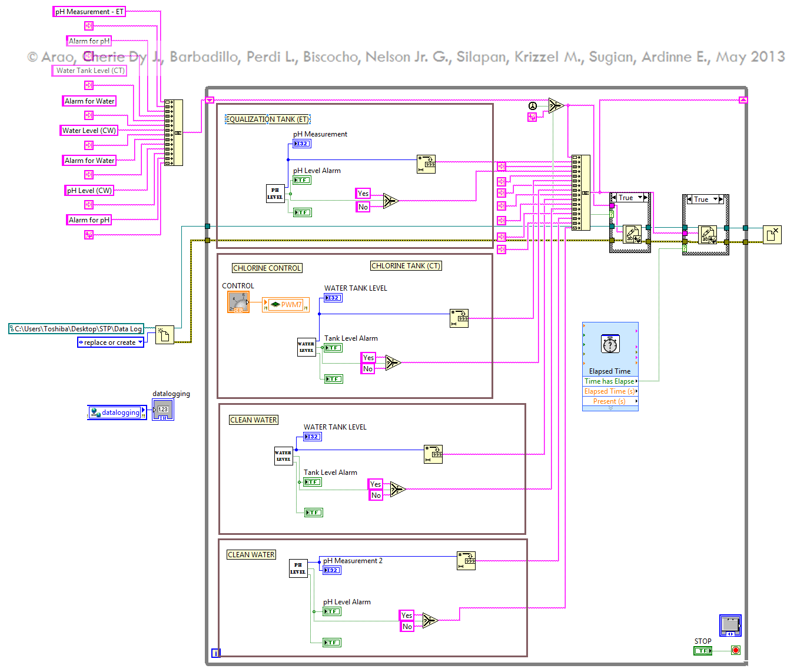Go to next case in second case structure
This screenshot has height=672, width=797.
click(722, 199)
